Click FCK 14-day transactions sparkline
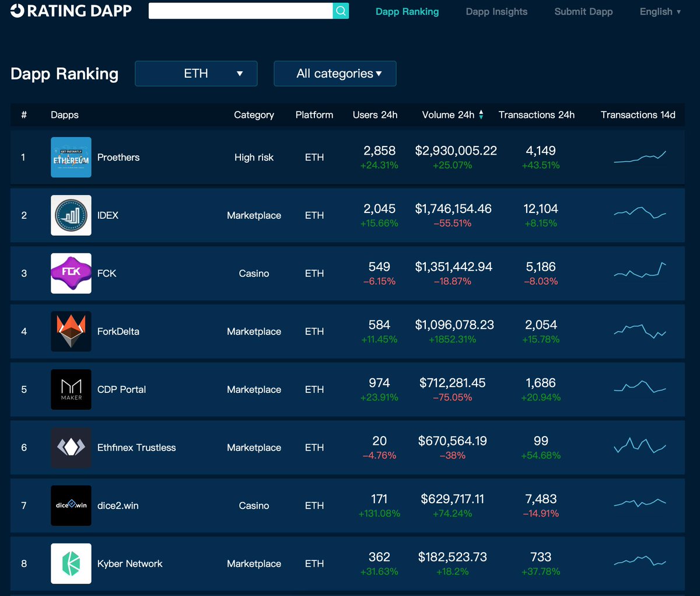Image resolution: width=700 pixels, height=596 pixels. pos(640,270)
